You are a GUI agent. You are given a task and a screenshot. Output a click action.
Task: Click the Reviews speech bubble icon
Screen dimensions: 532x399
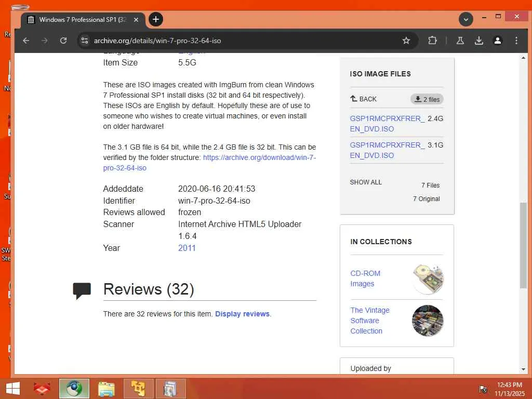[x=82, y=291]
